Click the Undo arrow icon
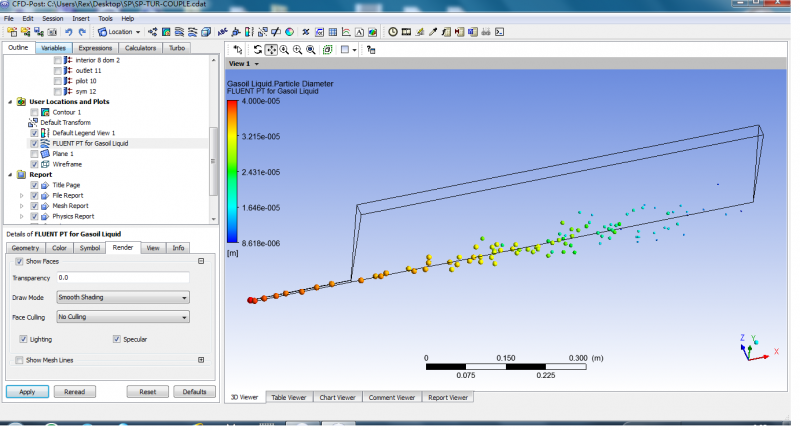800x430 pixels. pos(68,32)
